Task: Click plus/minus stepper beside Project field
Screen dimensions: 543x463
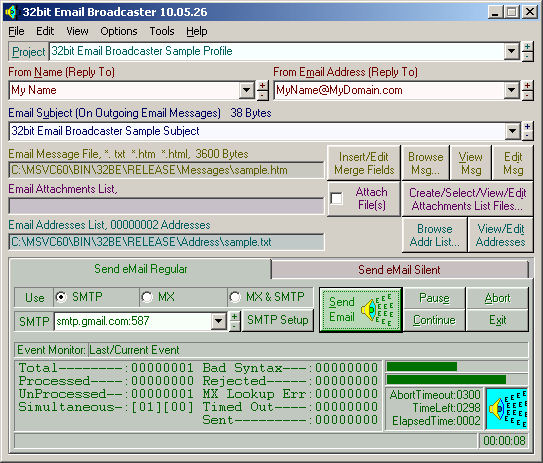Action: click(x=527, y=52)
